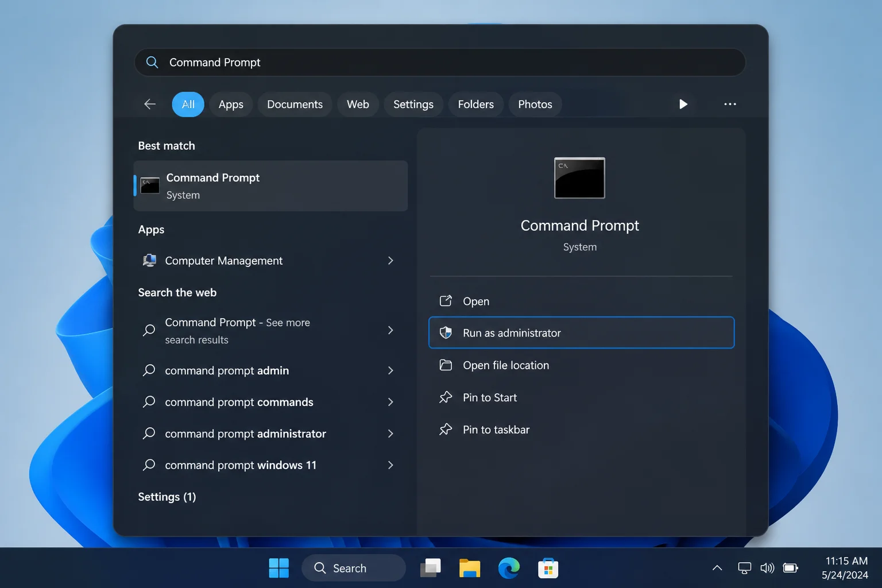Choose Open file location

click(581, 365)
